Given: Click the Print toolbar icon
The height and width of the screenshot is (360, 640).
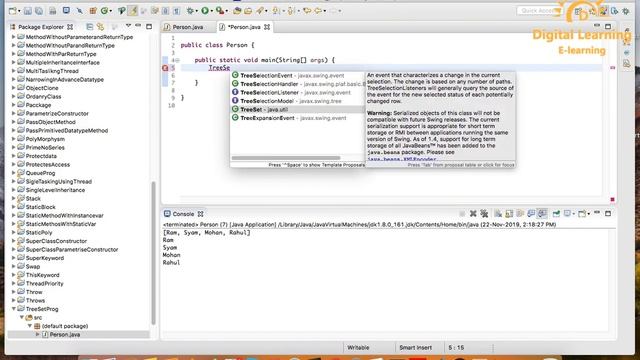Looking at the screenshot, I should pyautogui.click(x=53, y=11).
